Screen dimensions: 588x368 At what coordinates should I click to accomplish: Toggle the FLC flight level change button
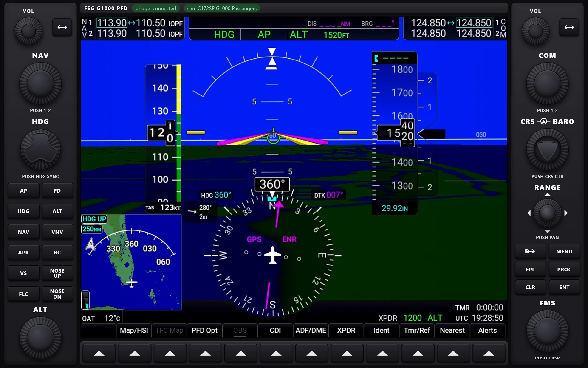tap(24, 294)
